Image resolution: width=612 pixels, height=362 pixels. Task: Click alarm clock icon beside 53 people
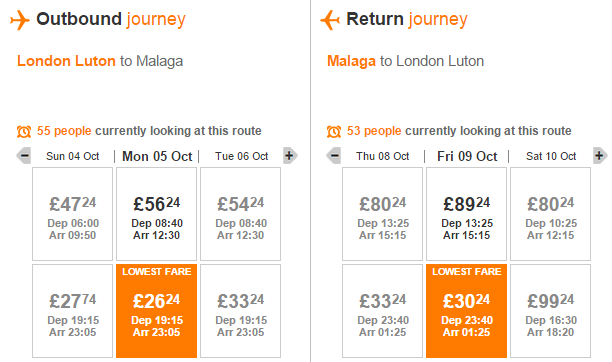[x=334, y=132]
